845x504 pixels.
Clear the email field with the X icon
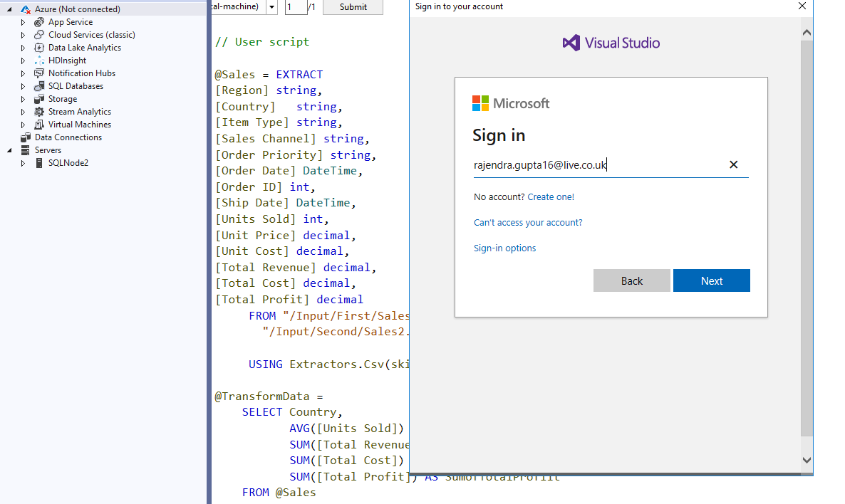733,164
